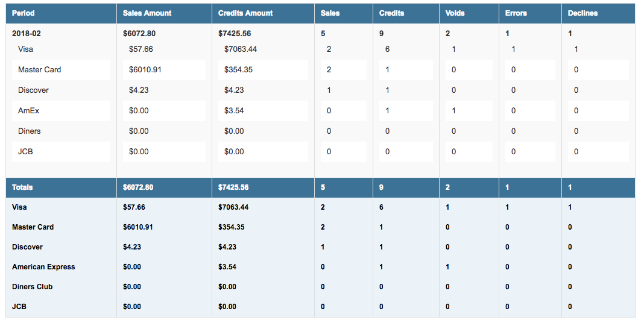Select the Credits Amount column header
644x326 pixels.
tap(245, 13)
